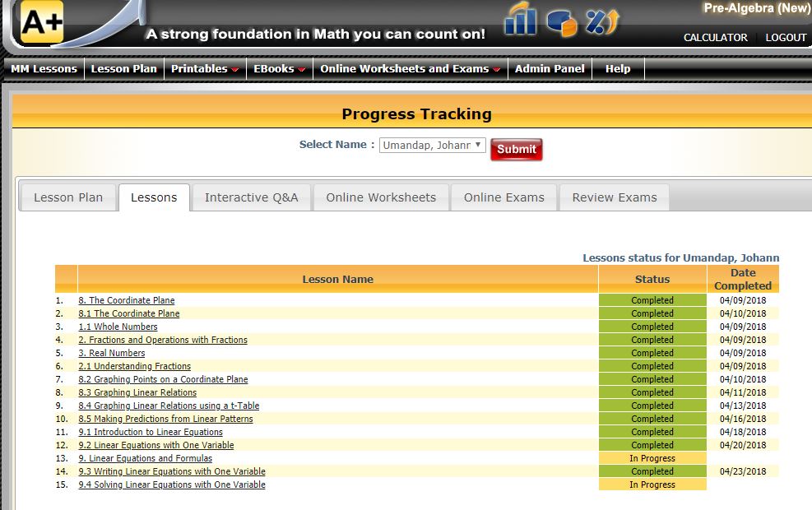
Task: Open lesson 8.3 Graphing Linear Relations
Action: pos(137,392)
